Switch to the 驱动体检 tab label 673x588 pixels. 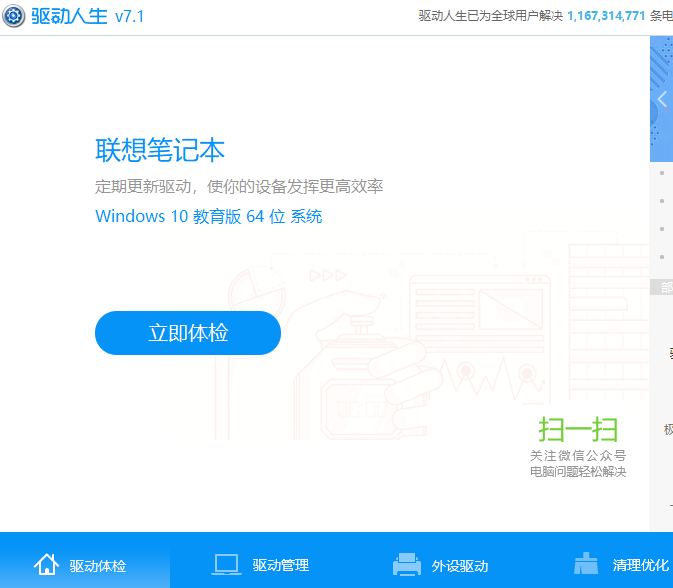coord(98,566)
